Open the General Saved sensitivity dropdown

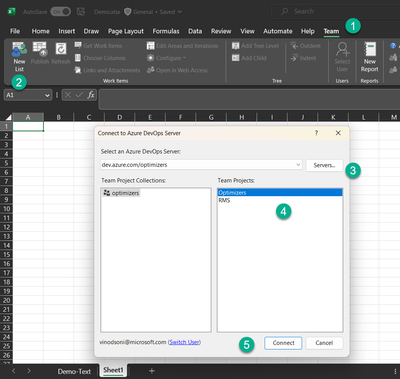[153, 12]
